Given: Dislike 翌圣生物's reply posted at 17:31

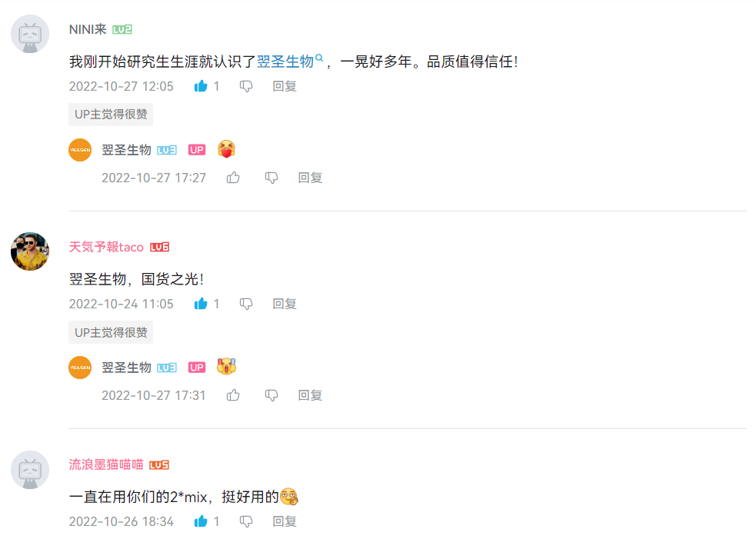Looking at the screenshot, I should click(271, 396).
